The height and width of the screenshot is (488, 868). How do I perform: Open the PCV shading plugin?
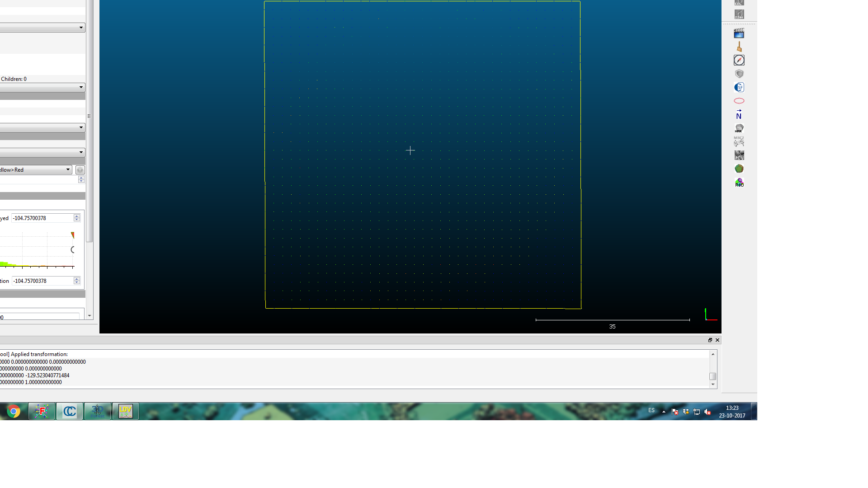click(739, 155)
